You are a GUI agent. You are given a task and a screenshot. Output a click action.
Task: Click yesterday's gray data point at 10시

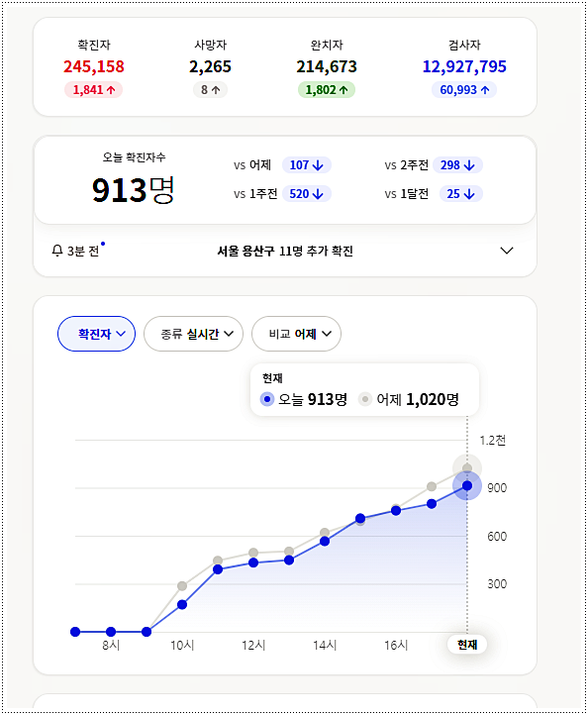coord(182,585)
